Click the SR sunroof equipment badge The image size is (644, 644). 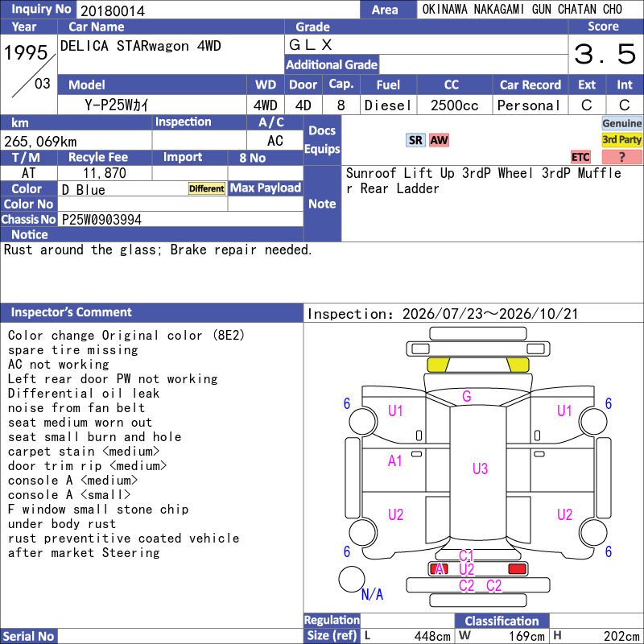coord(415,140)
